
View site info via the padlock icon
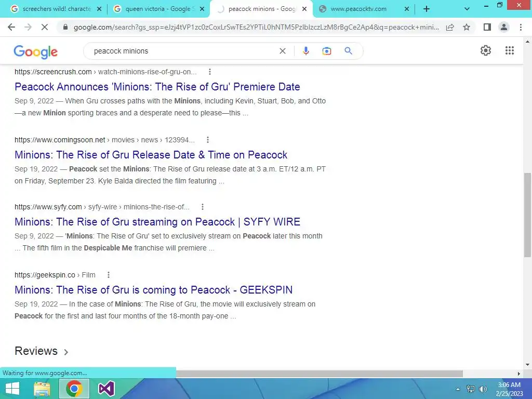click(x=65, y=27)
